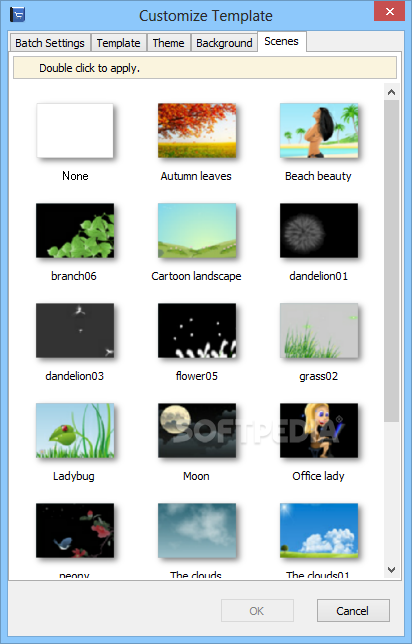Viewport: 412px width, 644px height.
Task: Close the Customize Template window
Action: (389, 12)
